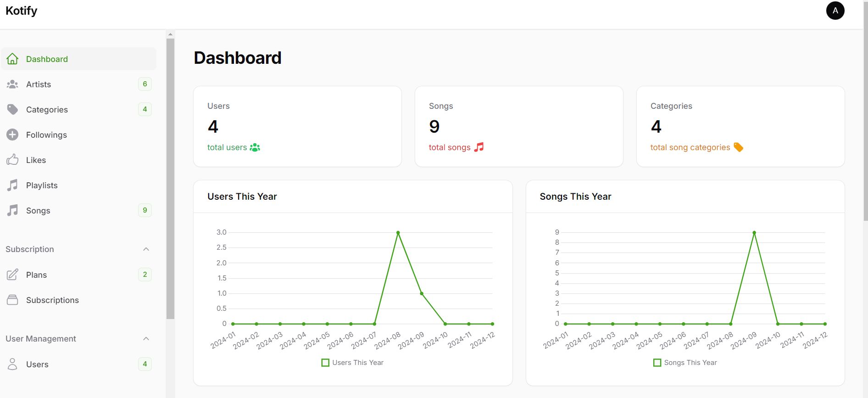The height and width of the screenshot is (398, 868).
Task: Click the Followings plus-circle icon
Action: tap(12, 135)
